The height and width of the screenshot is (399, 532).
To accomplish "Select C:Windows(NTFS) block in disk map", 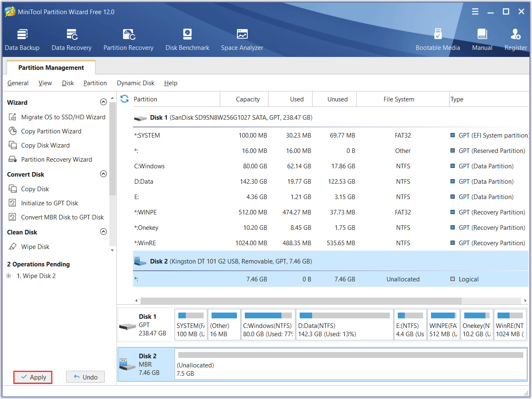I will point(268,325).
